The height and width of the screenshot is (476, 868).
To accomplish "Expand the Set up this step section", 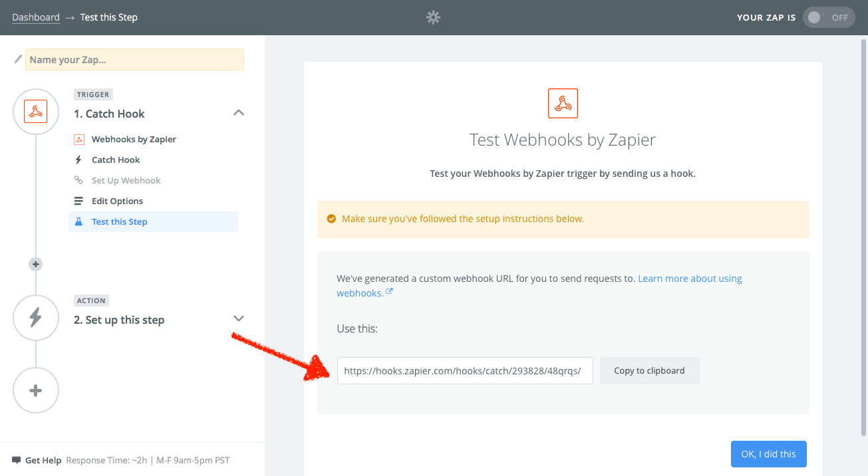I will 239,318.
